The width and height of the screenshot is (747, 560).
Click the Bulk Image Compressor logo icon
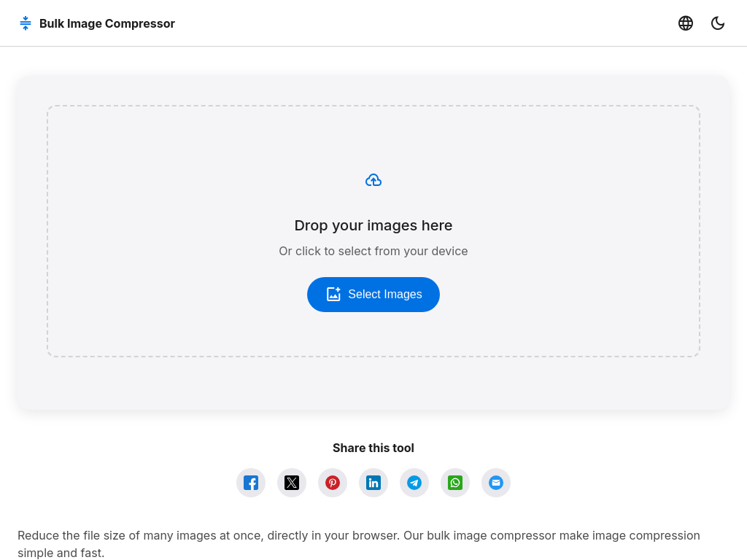click(x=25, y=23)
